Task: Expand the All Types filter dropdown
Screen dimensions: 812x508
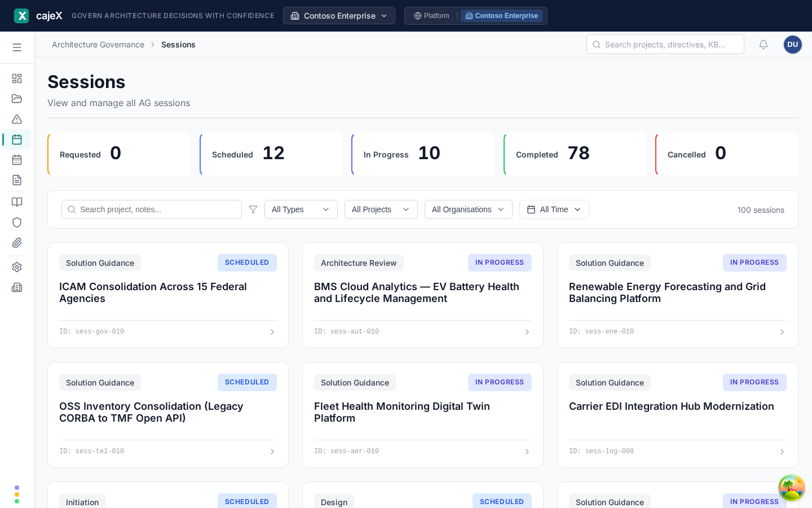Action: coord(301,209)
